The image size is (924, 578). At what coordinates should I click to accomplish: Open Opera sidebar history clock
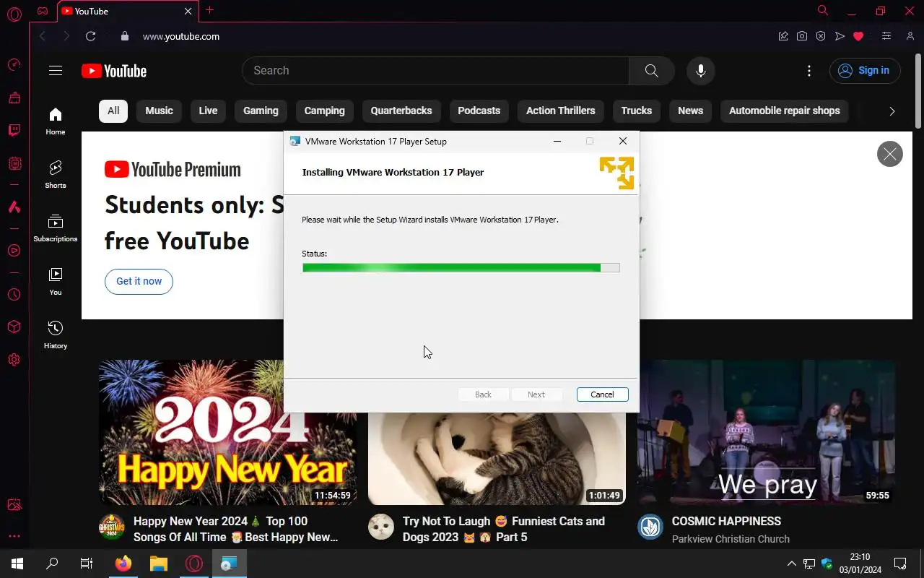(14, 295)
